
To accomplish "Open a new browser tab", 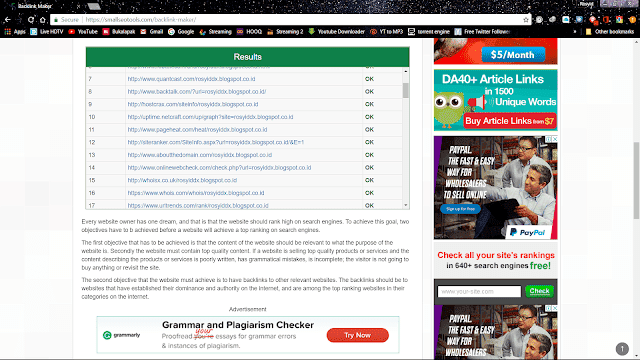I will click(94, 6).
